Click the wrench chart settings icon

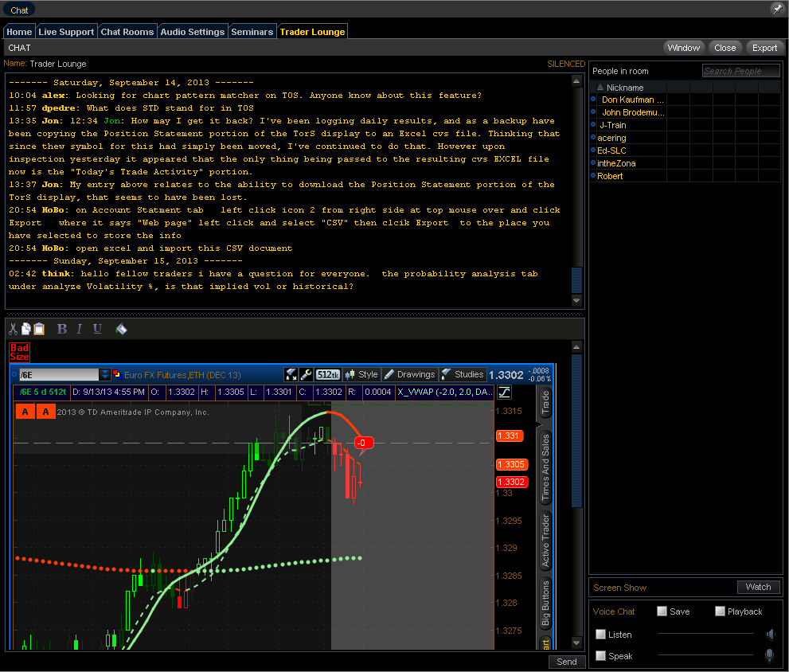tap(306, 374)
